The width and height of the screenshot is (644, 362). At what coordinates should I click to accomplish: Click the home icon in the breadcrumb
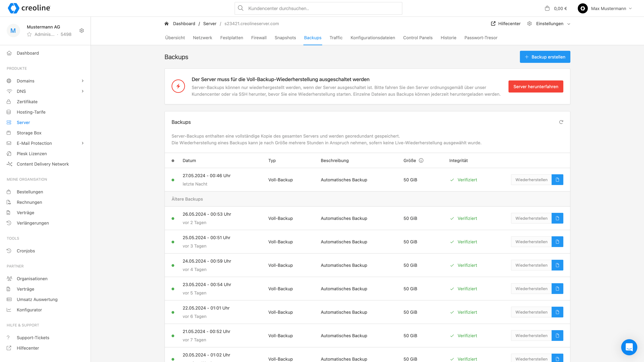(167, 24)
